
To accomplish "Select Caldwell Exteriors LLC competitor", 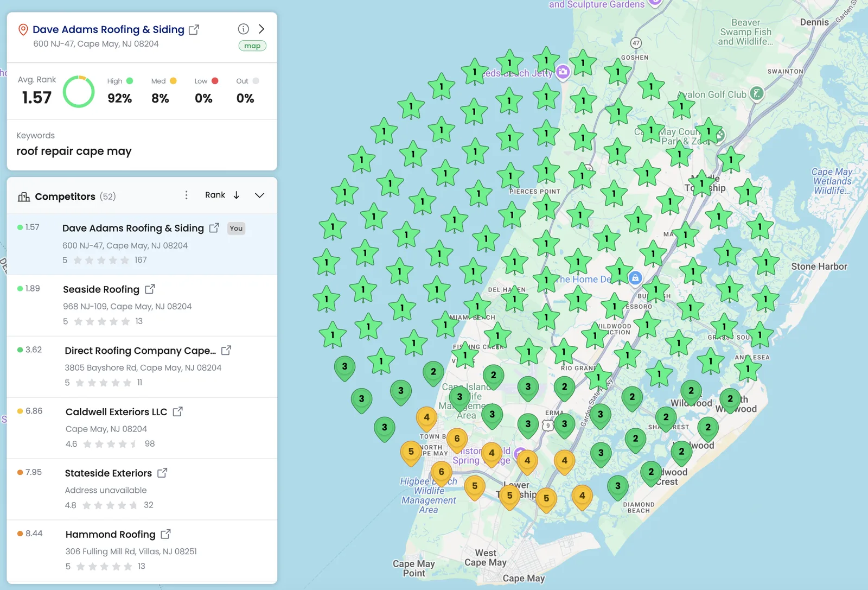I will pyautogui.click(x=142, y=428).
